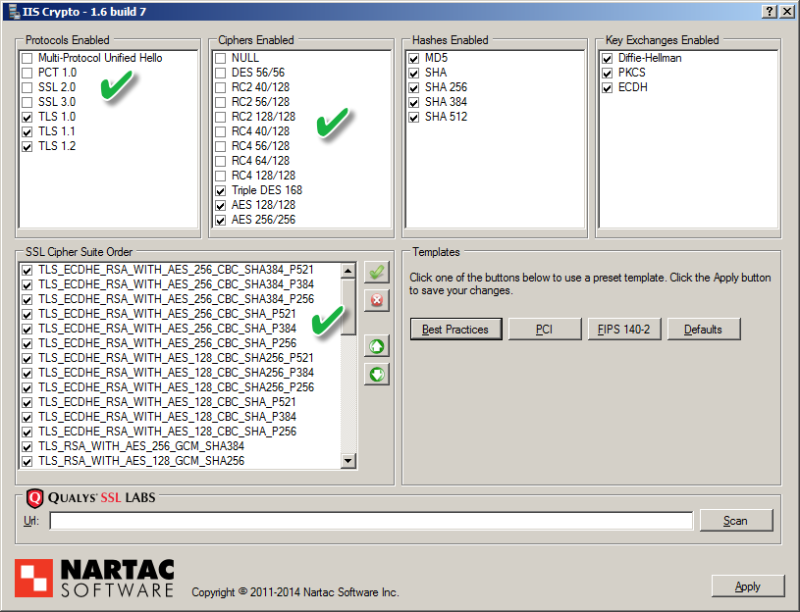The height and width of the screenshot is (612, 800).
Task: Move cipher suite up with green arrow
Action: coord(377,346)
